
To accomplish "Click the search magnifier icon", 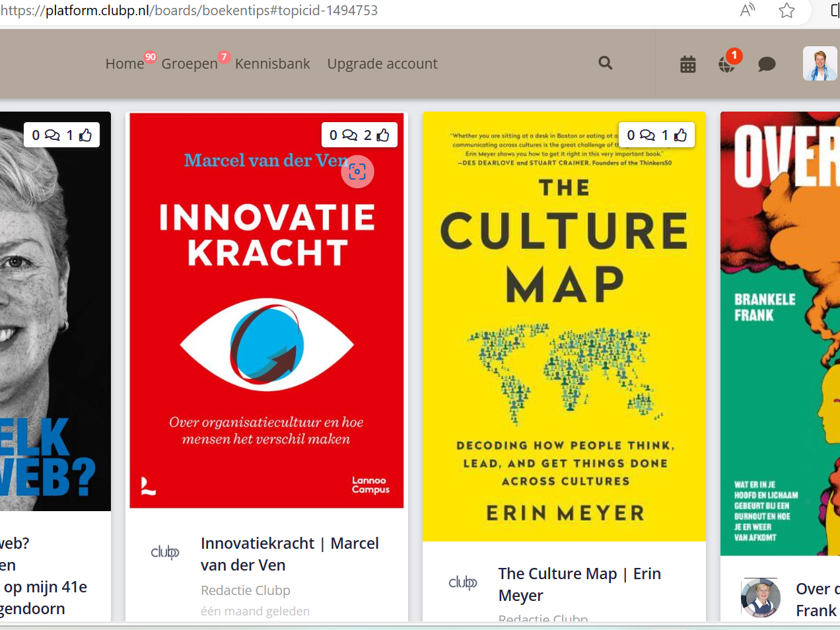I will (x=606, y=63).
